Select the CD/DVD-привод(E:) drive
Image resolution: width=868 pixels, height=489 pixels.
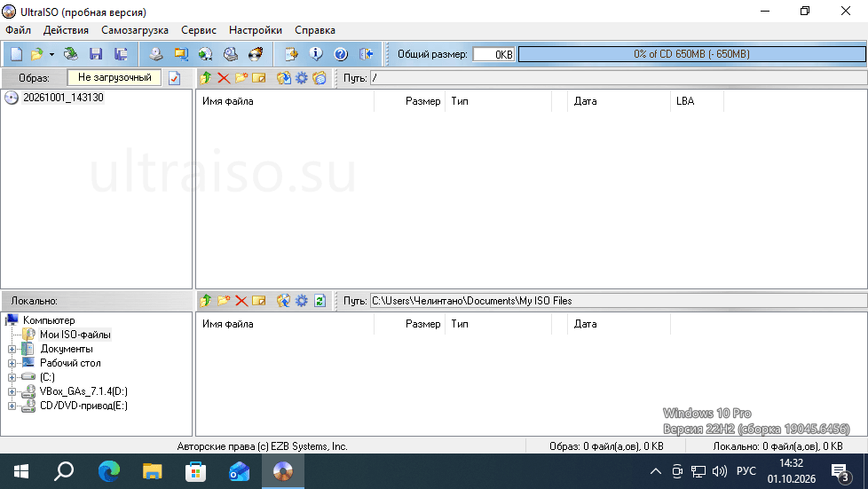point(83,406)
